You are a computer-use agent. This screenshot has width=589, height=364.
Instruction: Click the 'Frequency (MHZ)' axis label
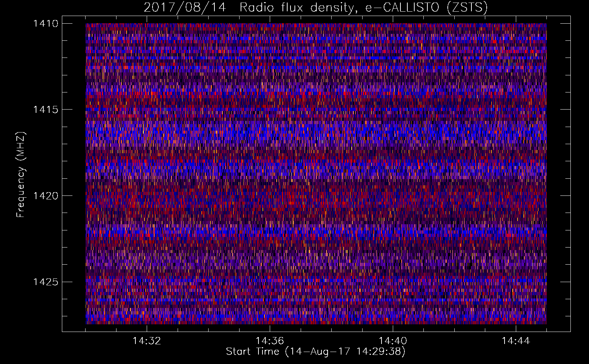tap(21, 175)
